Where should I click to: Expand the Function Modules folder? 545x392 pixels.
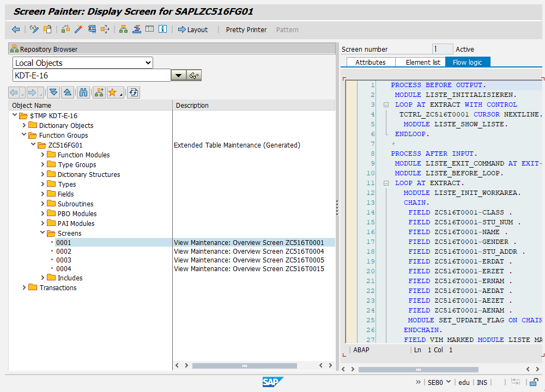[x=43, y=155]
